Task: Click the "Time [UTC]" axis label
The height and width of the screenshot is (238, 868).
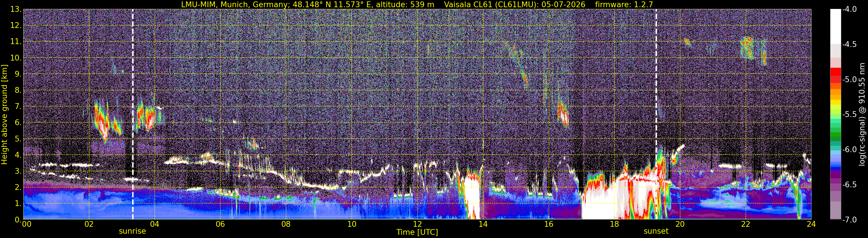Action: pyautogui.click(x=417, y=232)
